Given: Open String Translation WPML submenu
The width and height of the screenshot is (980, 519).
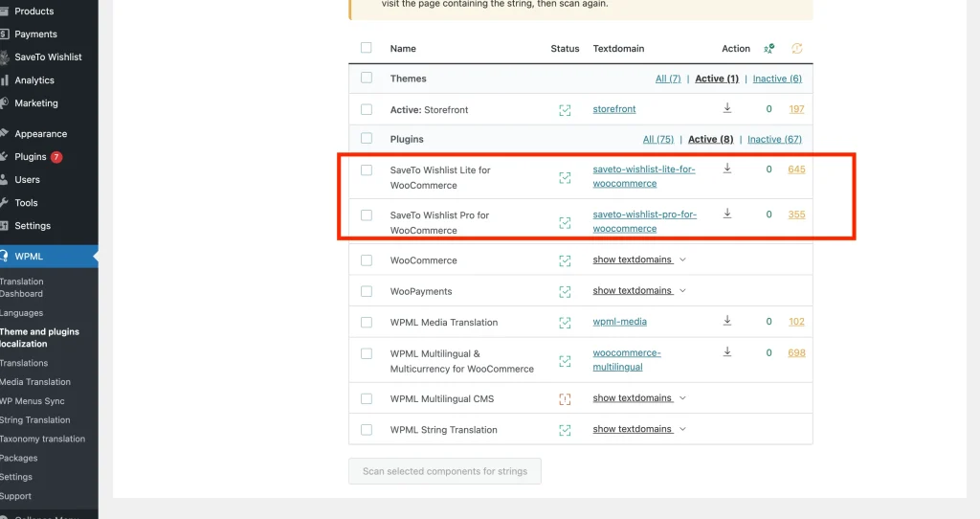Looking at the screenshot, I should [35, 420].
